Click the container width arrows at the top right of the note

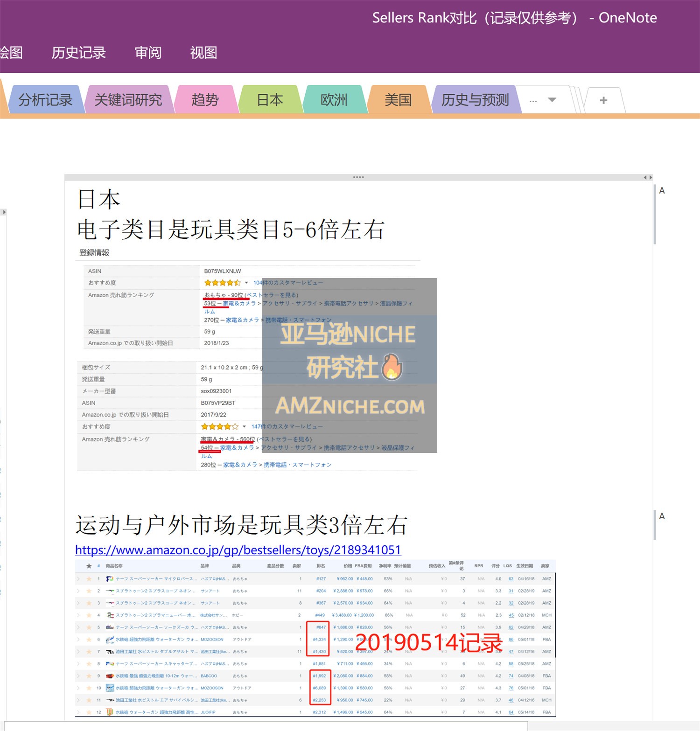click(648, 177)
